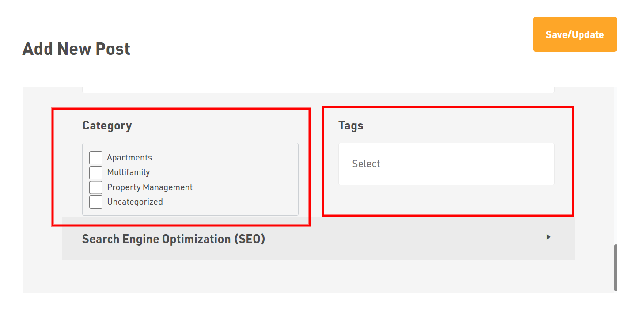Click the Multifamily label text

pos(129,172)
